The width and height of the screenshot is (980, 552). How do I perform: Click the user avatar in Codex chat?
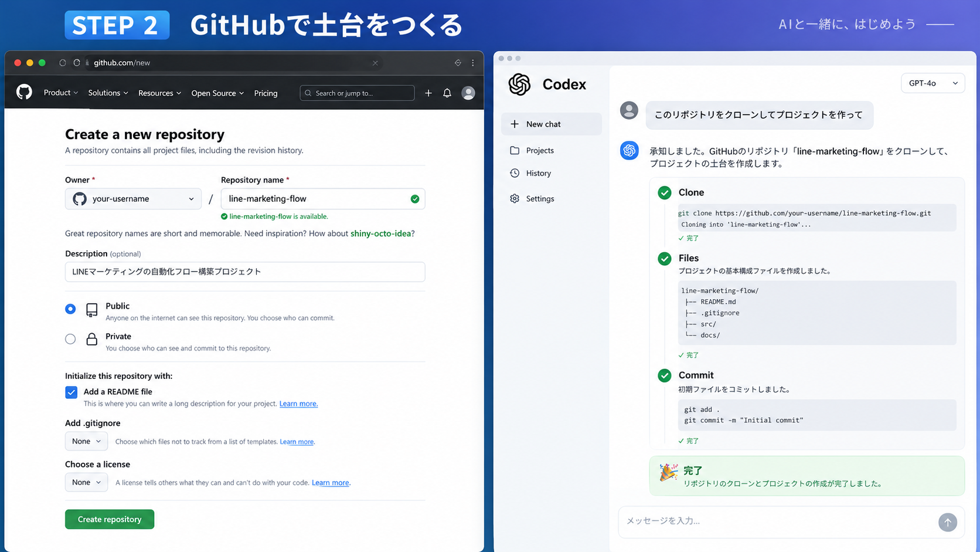[629, 110]
